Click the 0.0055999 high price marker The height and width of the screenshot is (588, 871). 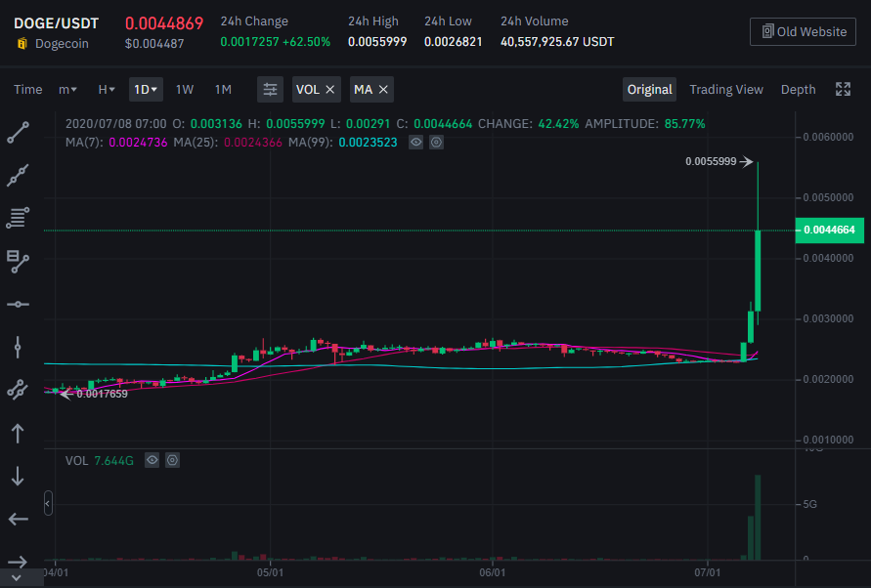click(719, 161)
